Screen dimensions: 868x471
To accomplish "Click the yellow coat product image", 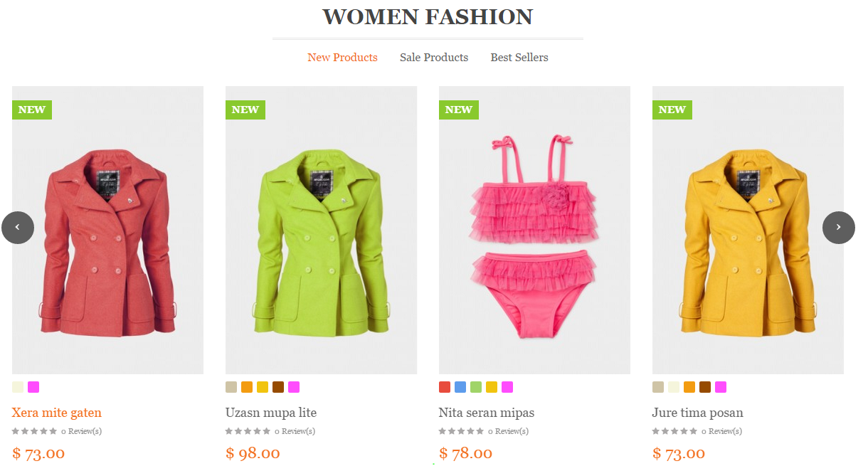I will 748,231.
